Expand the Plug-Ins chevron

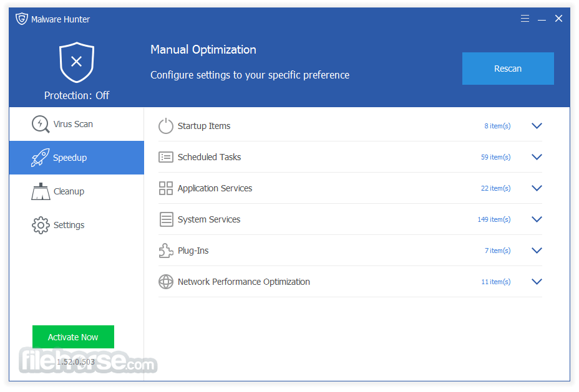click(537, 251)
